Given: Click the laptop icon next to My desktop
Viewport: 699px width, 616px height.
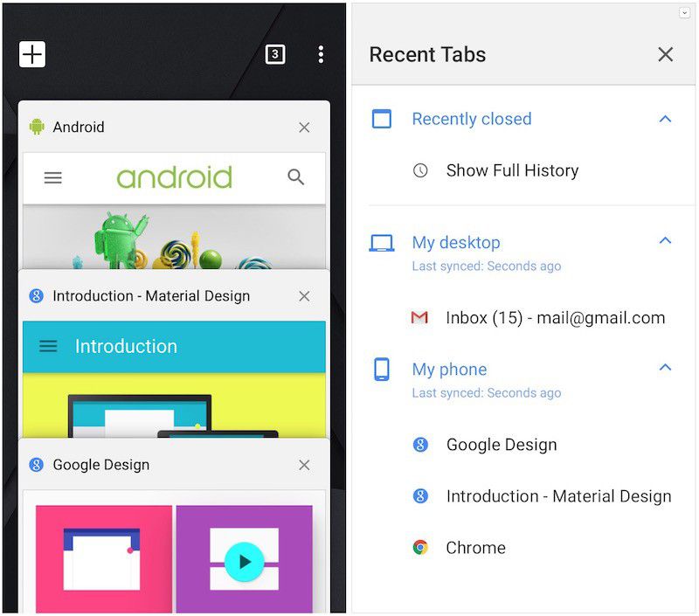Looking at the screenshot, I should coord(384,242).
